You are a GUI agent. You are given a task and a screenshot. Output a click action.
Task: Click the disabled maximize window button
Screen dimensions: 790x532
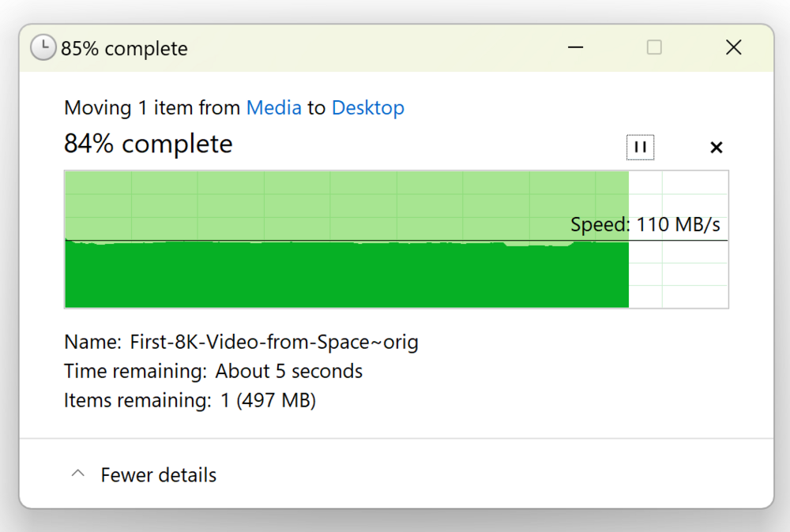pos(654,47)
